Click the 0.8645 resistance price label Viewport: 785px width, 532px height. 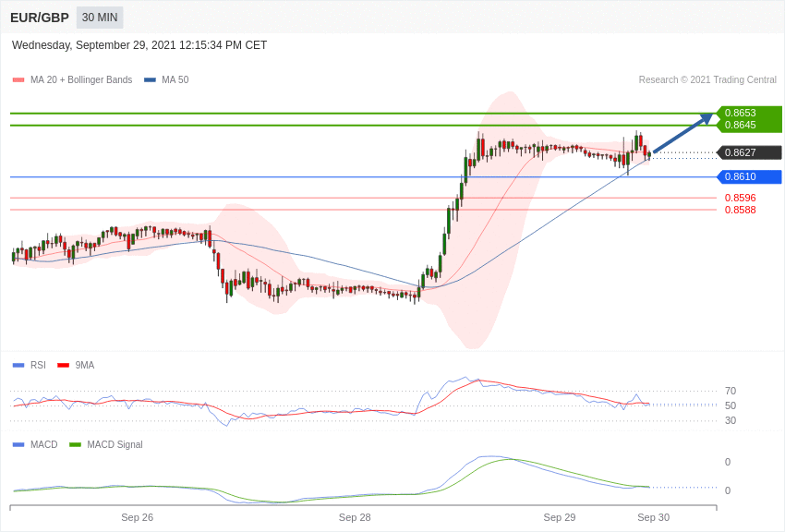coord(741,125)
